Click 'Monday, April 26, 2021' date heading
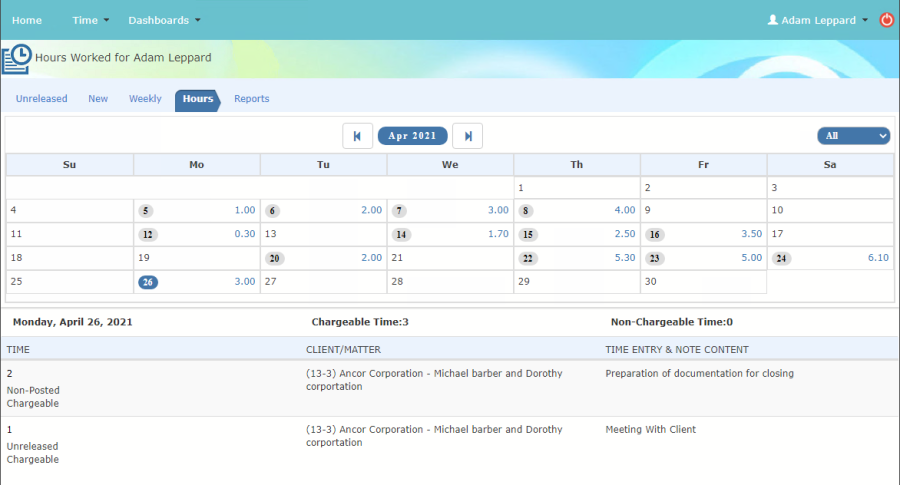Screen dimensions: 900x485 click(x=72, y=322)
